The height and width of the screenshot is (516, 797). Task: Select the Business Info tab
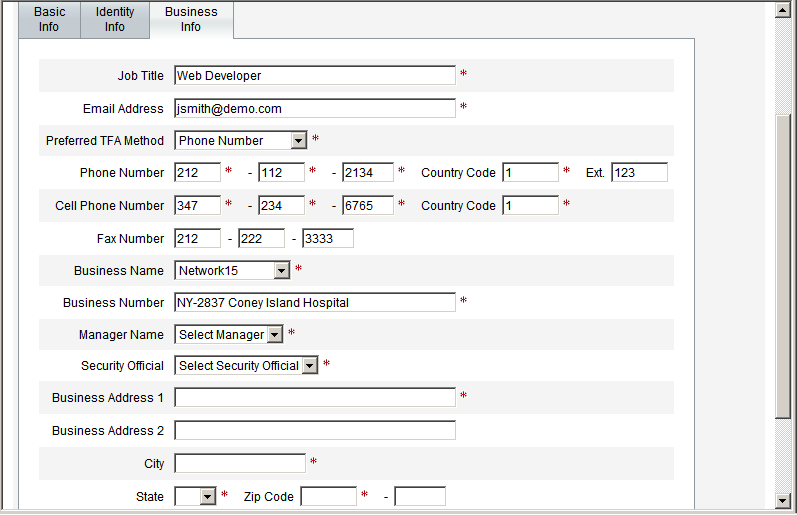pos(191,19)
